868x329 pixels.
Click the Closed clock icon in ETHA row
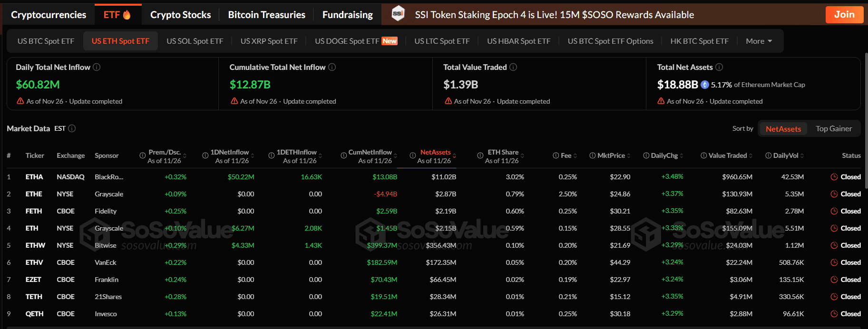(834, 177)
